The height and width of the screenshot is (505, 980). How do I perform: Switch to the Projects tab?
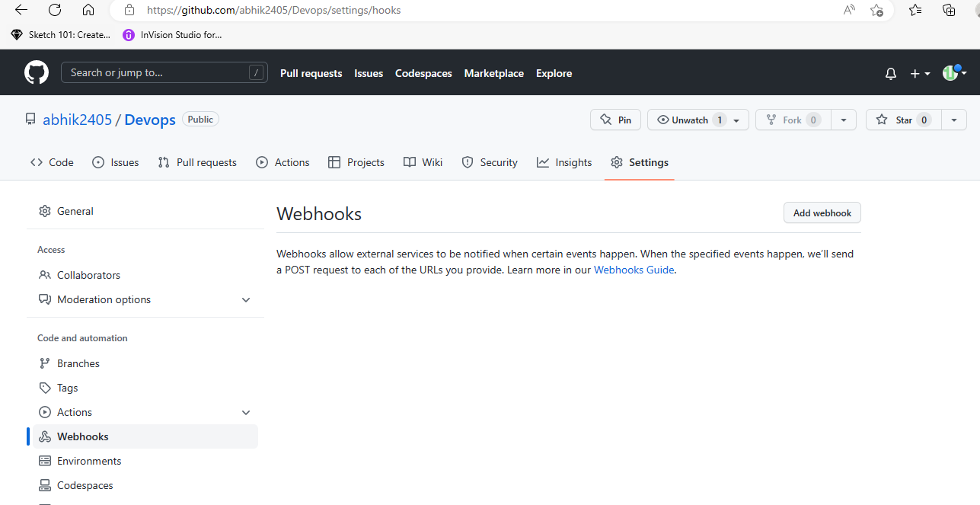(356, 162)
